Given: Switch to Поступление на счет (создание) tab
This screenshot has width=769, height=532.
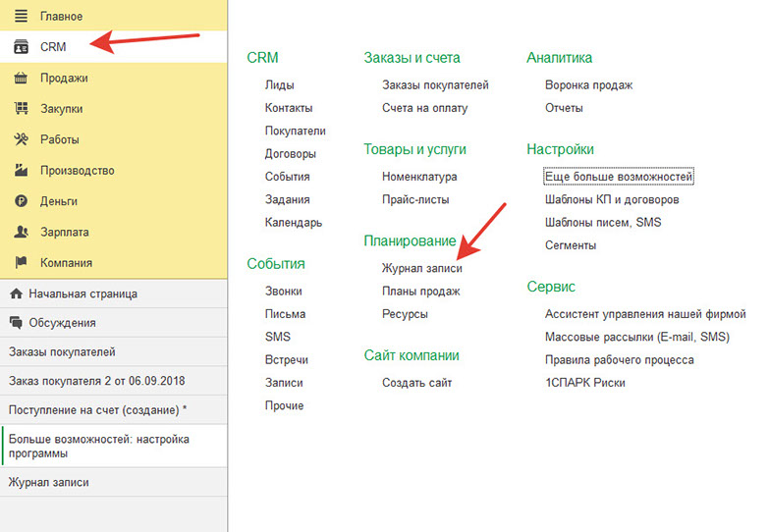Looking at the screenshot, I should click(x=114, y=410).
